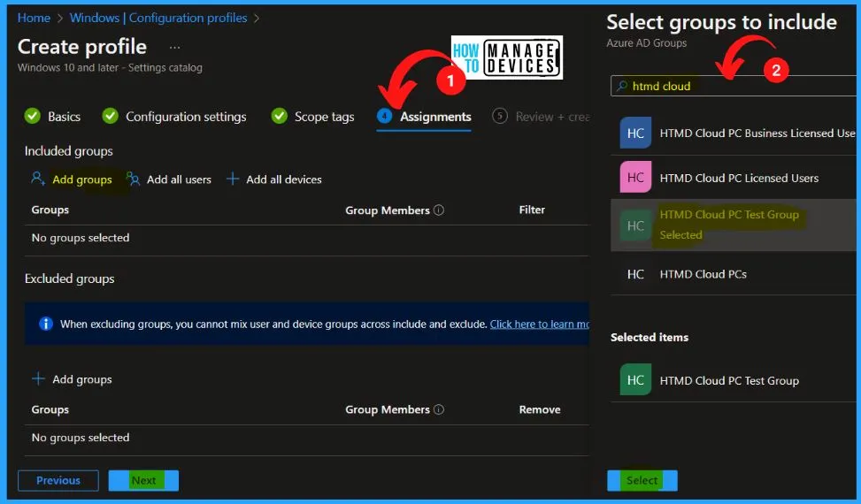Click included Groups column header

pyautogui.click(x=50, y=210)
